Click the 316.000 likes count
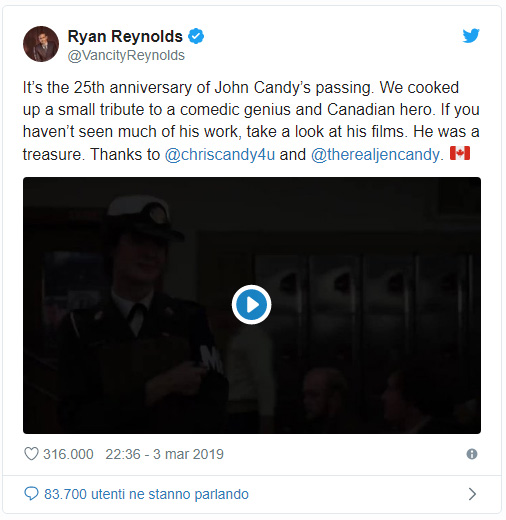The image size is (506, 520). point(68,454)
